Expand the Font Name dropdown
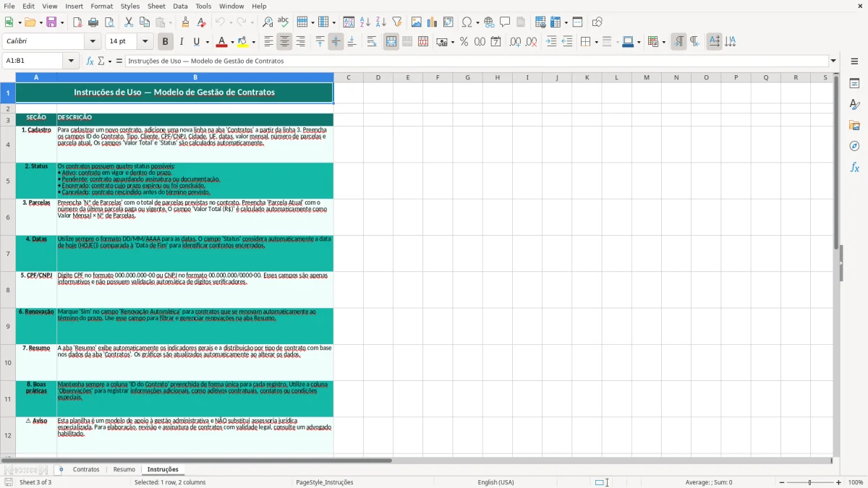This screenshot has width=868, height=488. (x=91, y=42)
